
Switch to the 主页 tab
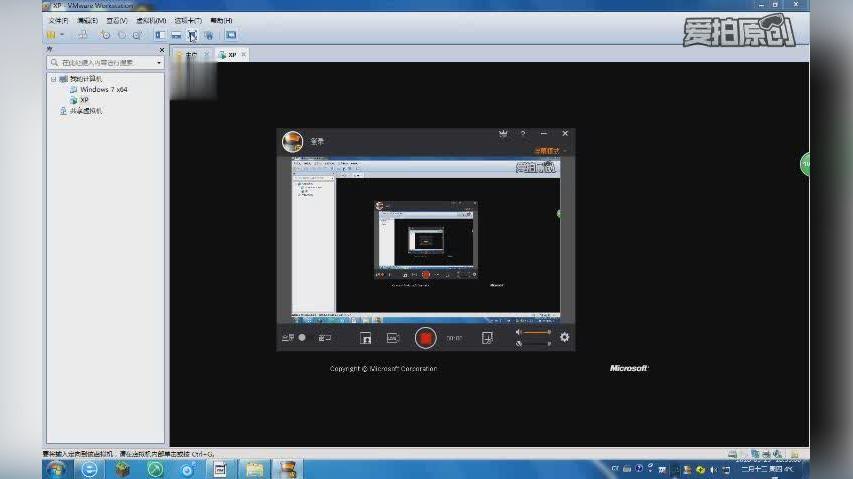coord(191,55)
